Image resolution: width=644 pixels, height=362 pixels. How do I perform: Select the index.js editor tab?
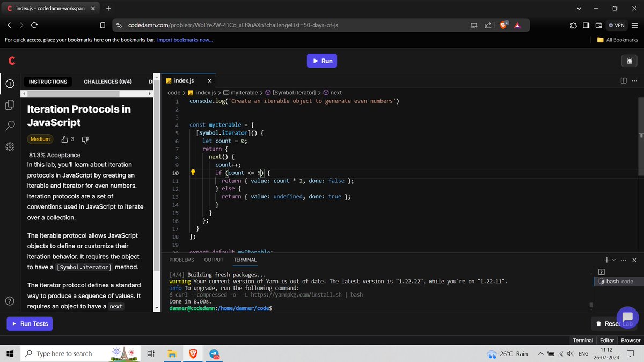[184, 80]
